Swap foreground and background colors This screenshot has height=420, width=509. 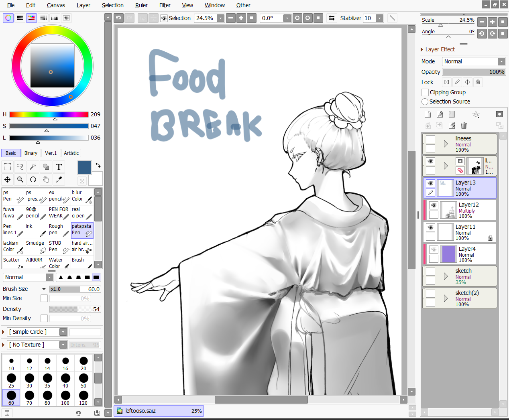(x=98, y=165)
